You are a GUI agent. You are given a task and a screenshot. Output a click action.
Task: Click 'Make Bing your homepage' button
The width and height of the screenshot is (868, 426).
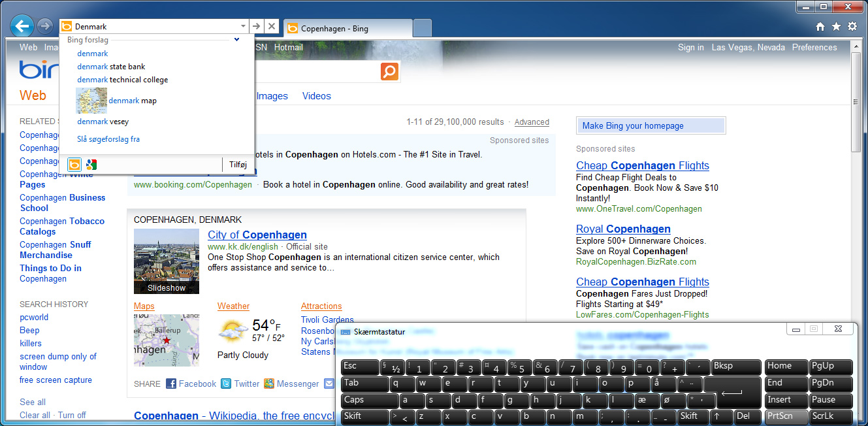tap(651, 125)
